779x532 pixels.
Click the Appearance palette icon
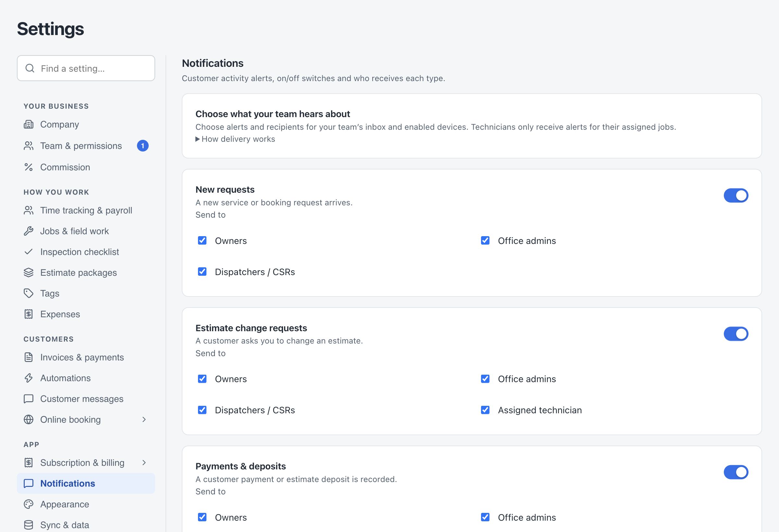pyautogui.click(x=29, y=504)
